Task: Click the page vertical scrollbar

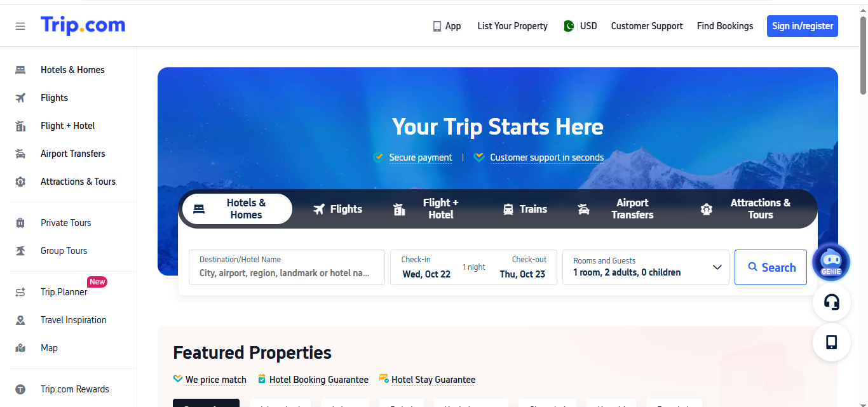Action: point(863,57)
